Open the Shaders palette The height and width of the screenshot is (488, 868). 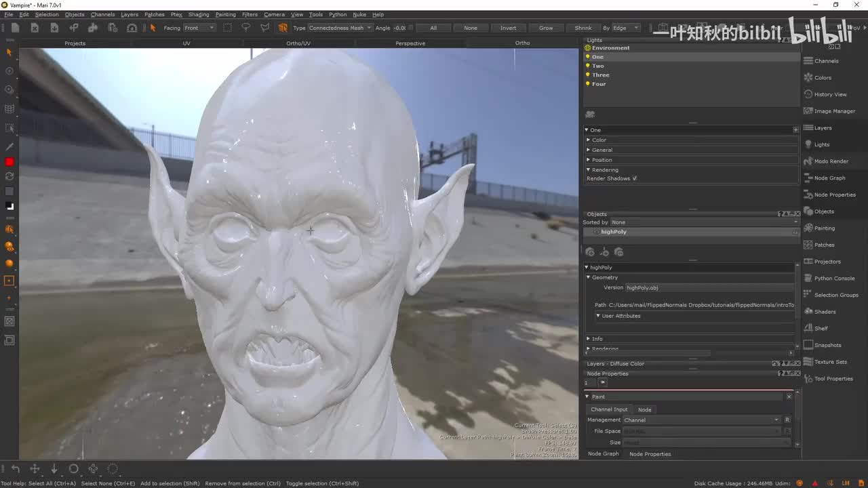pyautogui.click(x=825, y=312)
